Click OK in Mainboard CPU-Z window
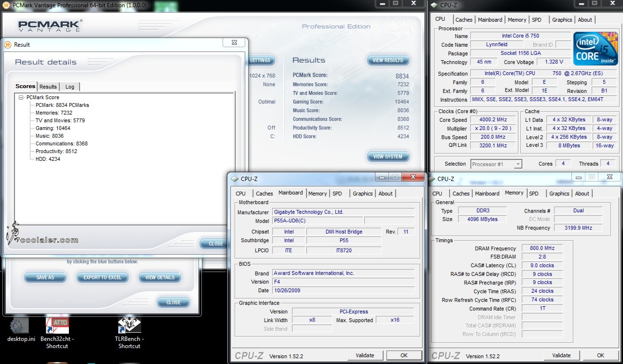 click(404, 355)
